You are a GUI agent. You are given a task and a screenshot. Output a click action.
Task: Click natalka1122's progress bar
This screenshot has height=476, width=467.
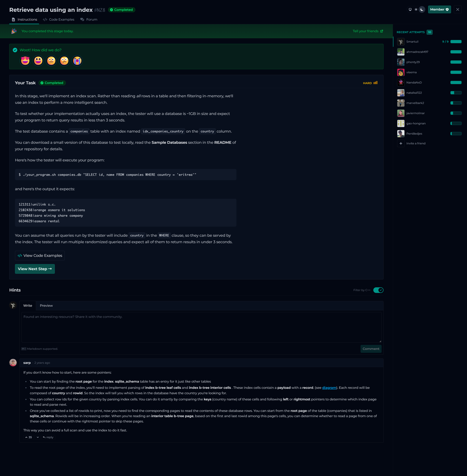[x=456, y=93]
